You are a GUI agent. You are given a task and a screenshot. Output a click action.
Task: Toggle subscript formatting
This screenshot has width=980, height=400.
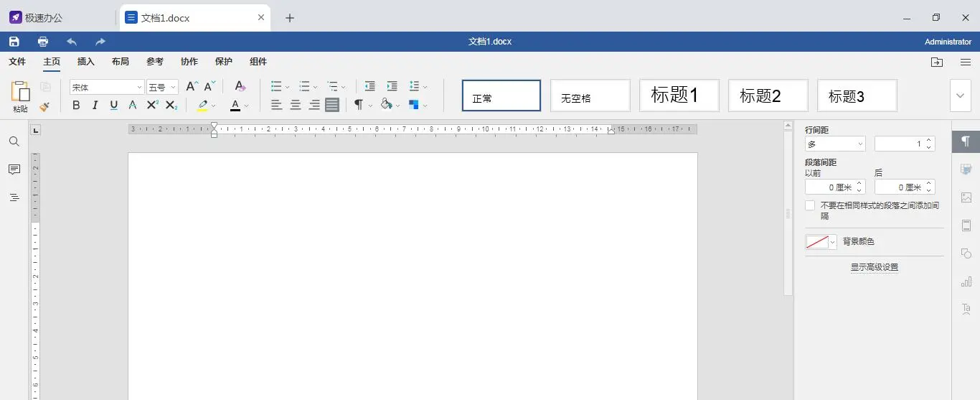[x=171, y=106]
